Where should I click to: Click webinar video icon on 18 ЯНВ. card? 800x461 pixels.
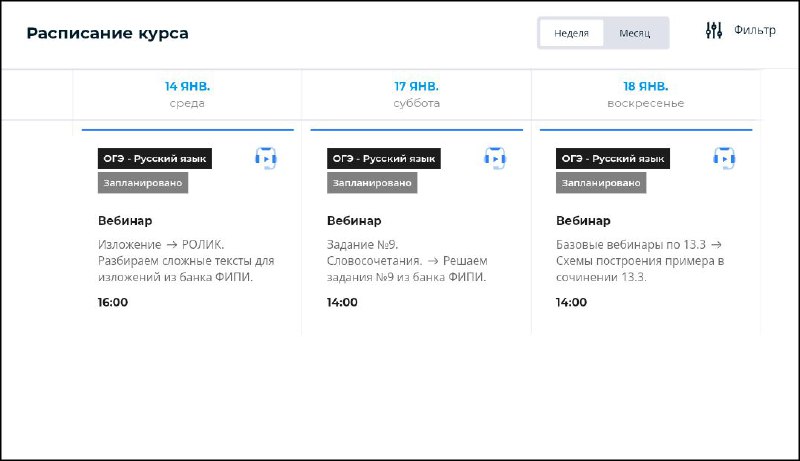(724, 157)
